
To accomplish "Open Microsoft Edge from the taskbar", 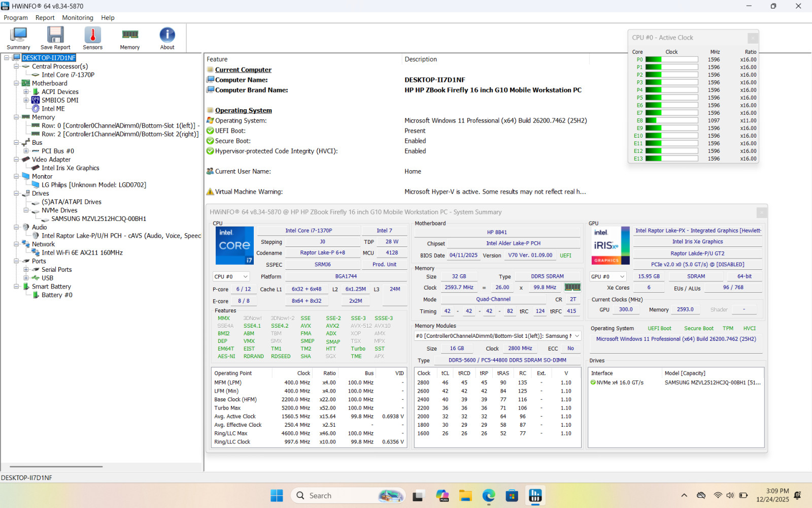I will [489, 495].
